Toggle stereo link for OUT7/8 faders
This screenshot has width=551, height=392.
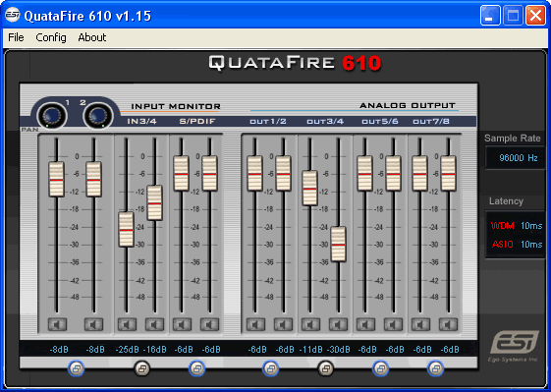point(435,368)
